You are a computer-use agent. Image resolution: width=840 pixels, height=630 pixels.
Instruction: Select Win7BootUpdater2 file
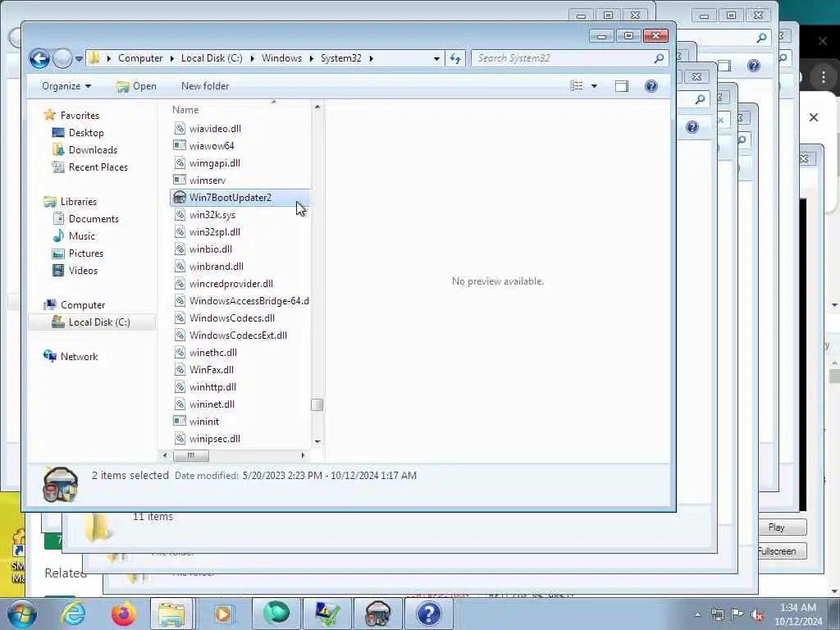point(231,198)
